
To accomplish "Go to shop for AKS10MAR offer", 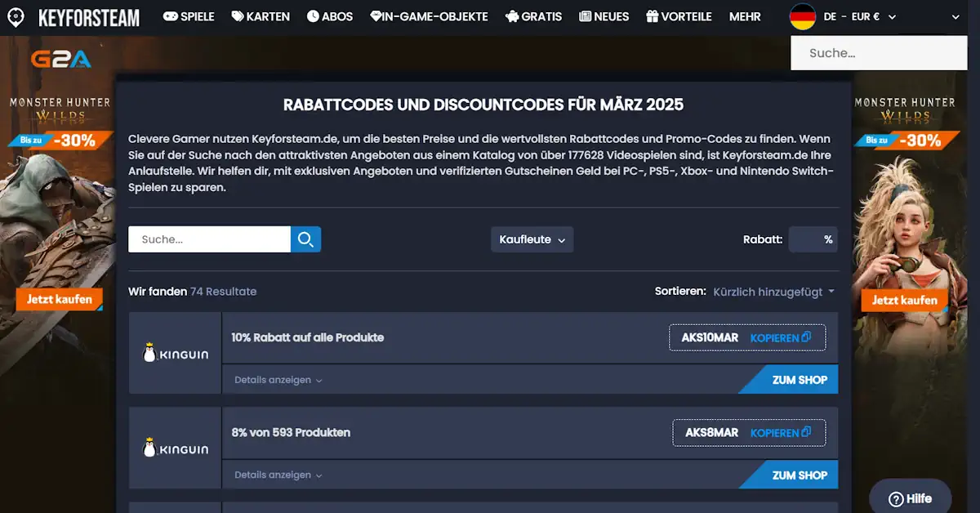I will [x=798, y=380].
